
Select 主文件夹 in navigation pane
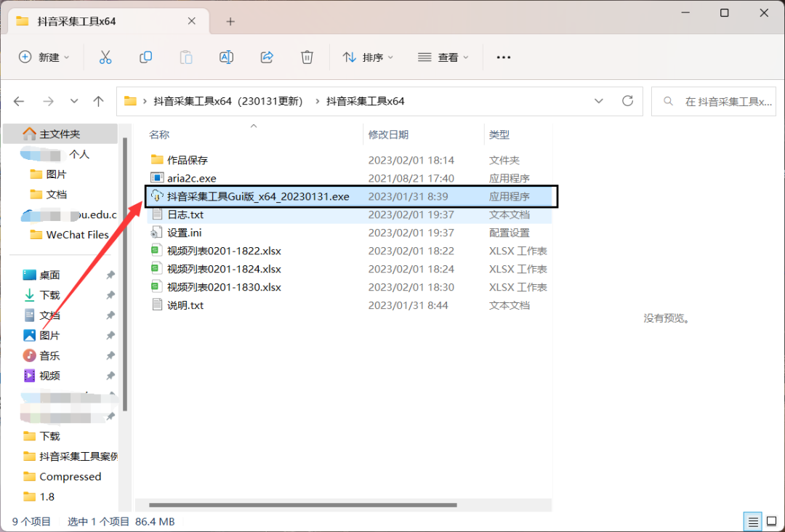coord(60,134)
